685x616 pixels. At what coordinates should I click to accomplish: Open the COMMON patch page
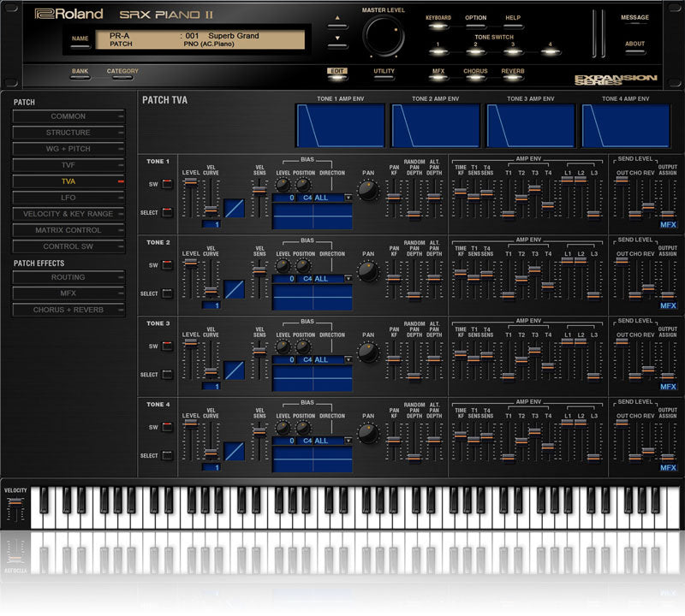68,116
